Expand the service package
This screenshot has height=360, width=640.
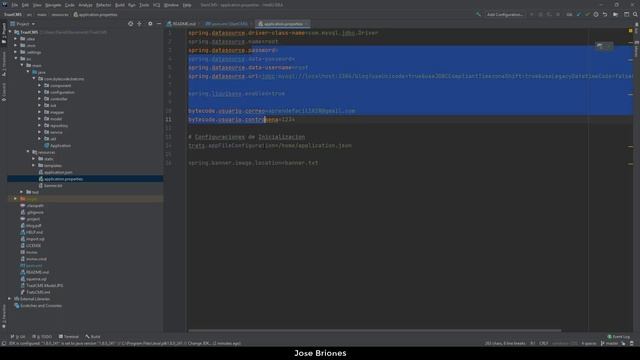(x=40, y=132)
